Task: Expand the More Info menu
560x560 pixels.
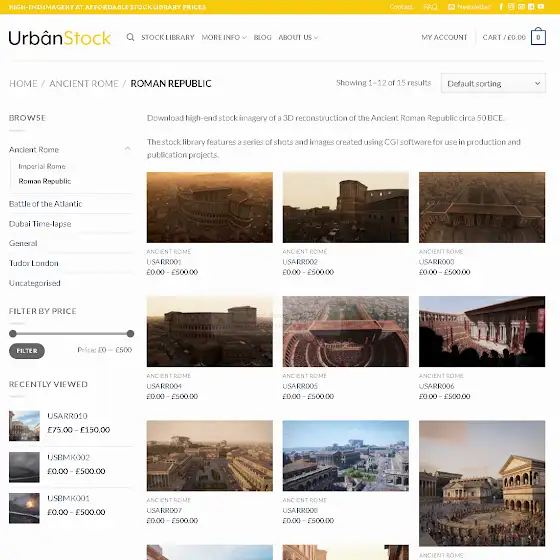Action: coord(224,37)
